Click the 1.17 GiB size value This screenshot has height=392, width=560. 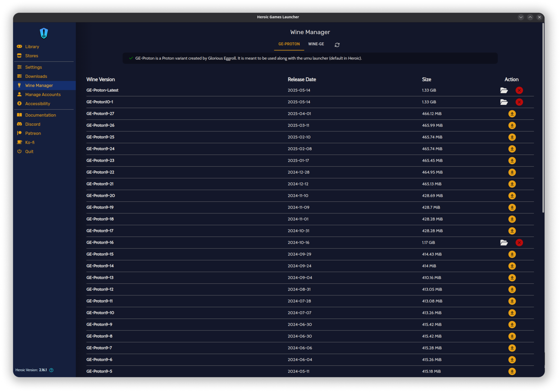pos(428,243)
